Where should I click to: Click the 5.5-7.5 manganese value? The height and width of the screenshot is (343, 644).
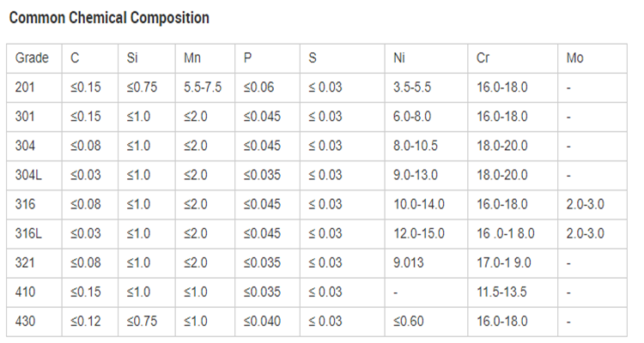(x=203, y=87)
